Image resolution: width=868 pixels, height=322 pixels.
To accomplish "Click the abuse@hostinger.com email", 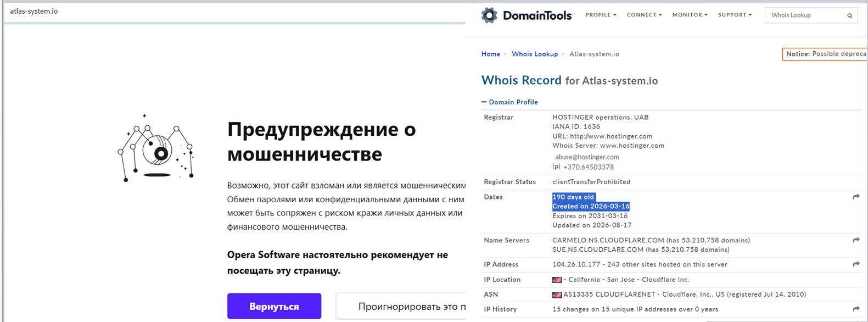I will tap(587, 157).
